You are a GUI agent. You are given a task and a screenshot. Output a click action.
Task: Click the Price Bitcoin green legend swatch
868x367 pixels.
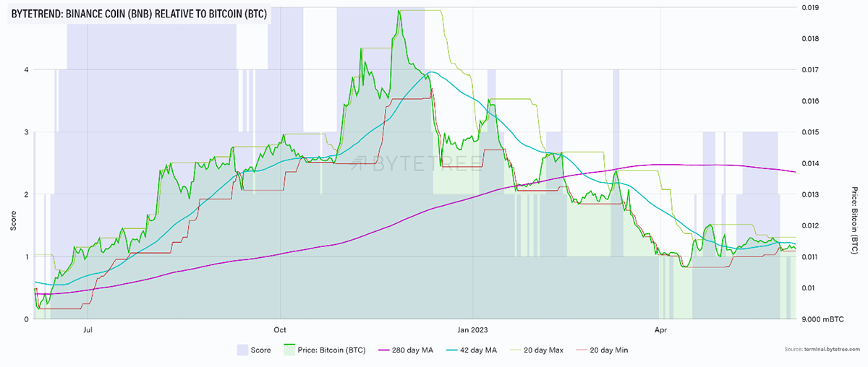coord(289,350)
